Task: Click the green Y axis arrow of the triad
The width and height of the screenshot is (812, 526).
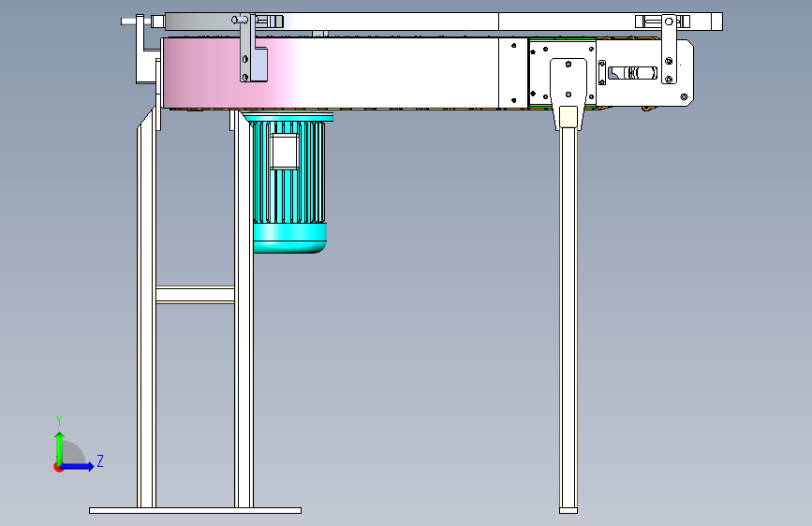Action: [x=60, y=447]
